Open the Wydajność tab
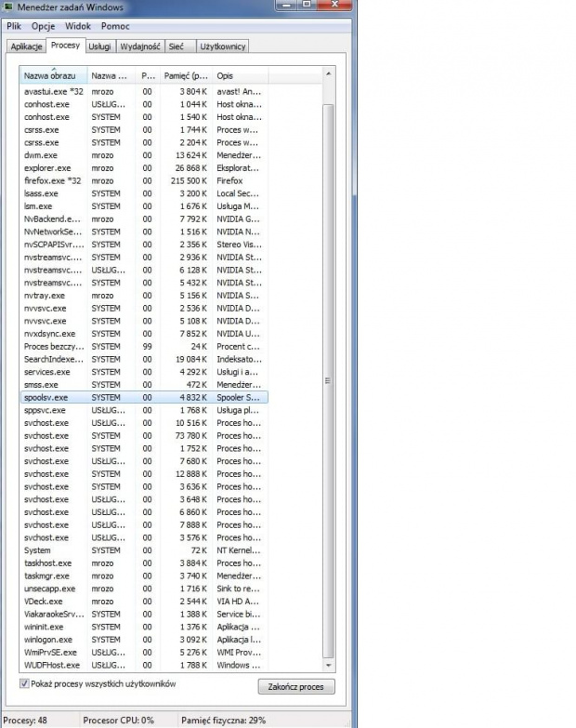The image size is (576, 728). coord(140,46)
